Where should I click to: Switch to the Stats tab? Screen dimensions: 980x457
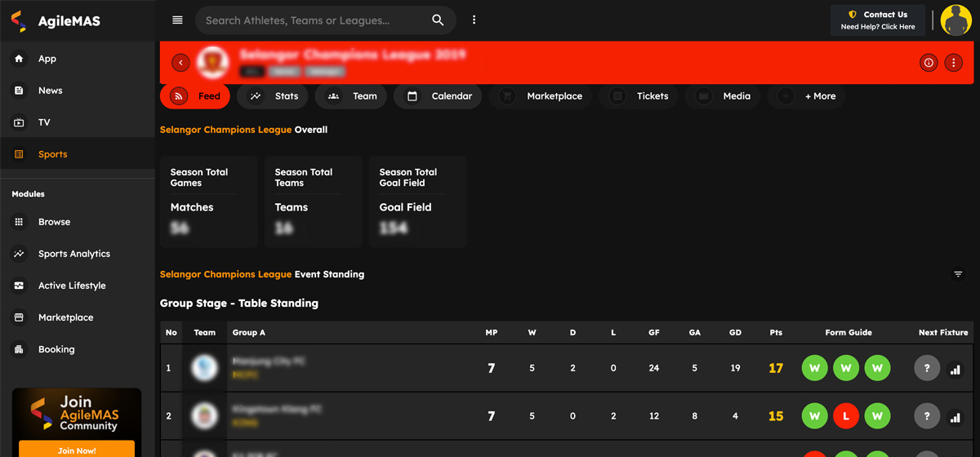point(273,96)
